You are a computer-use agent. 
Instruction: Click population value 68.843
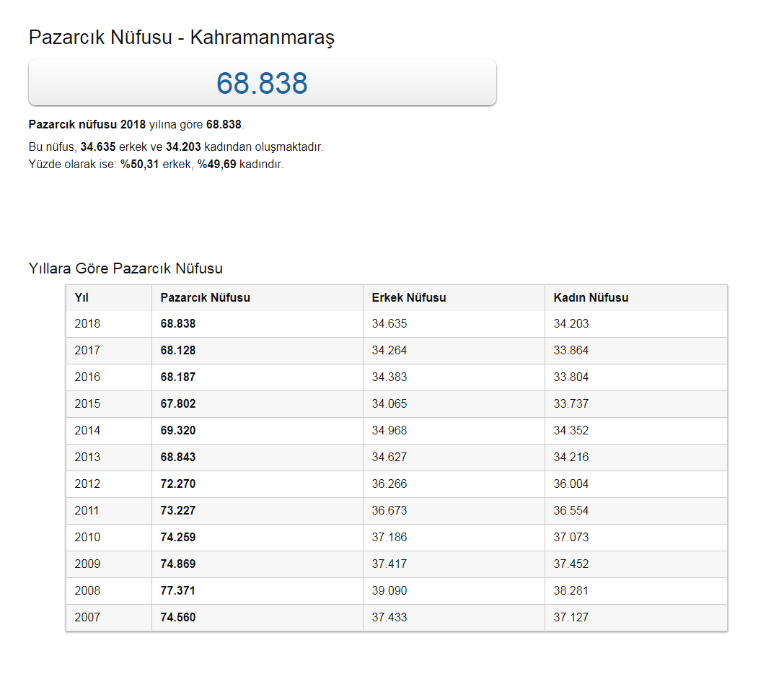pos(178,458)
